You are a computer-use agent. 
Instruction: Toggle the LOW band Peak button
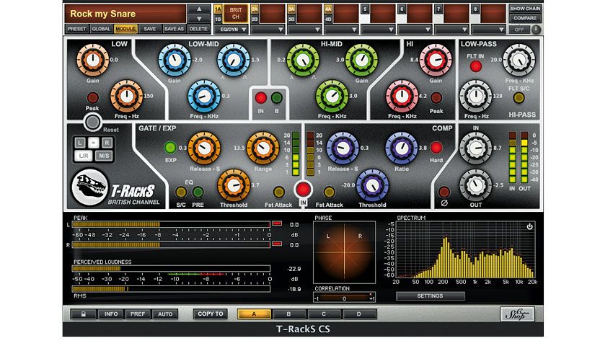[x=92, y=97]
